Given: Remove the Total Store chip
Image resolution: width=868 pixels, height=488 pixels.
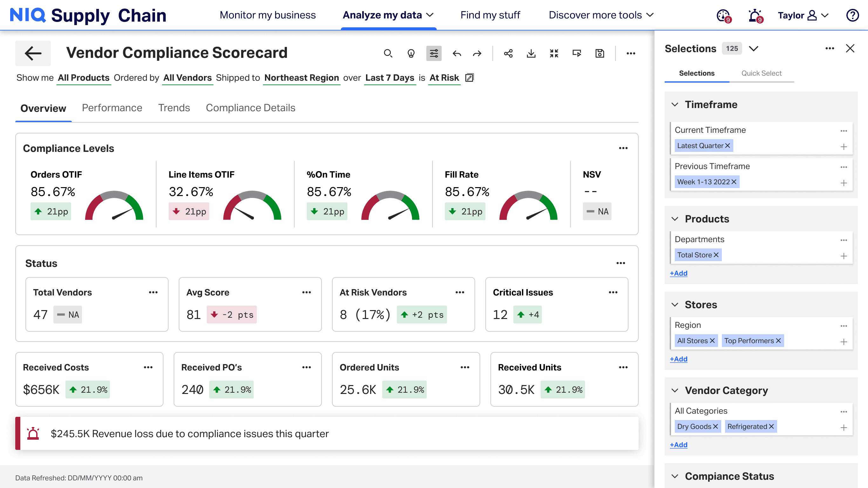Looking at the screenshot, I should [x=716, y=255].
